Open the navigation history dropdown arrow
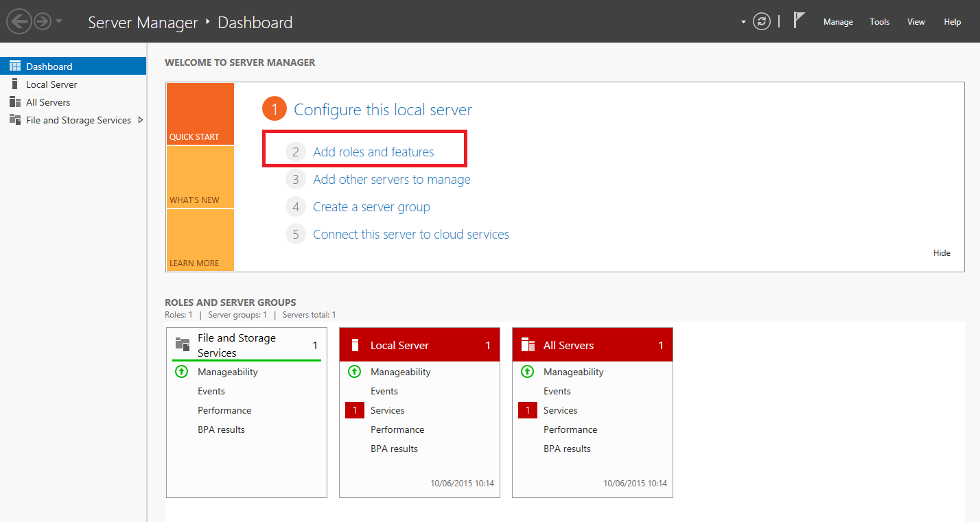The image size is (980, 522). (59, 21)
